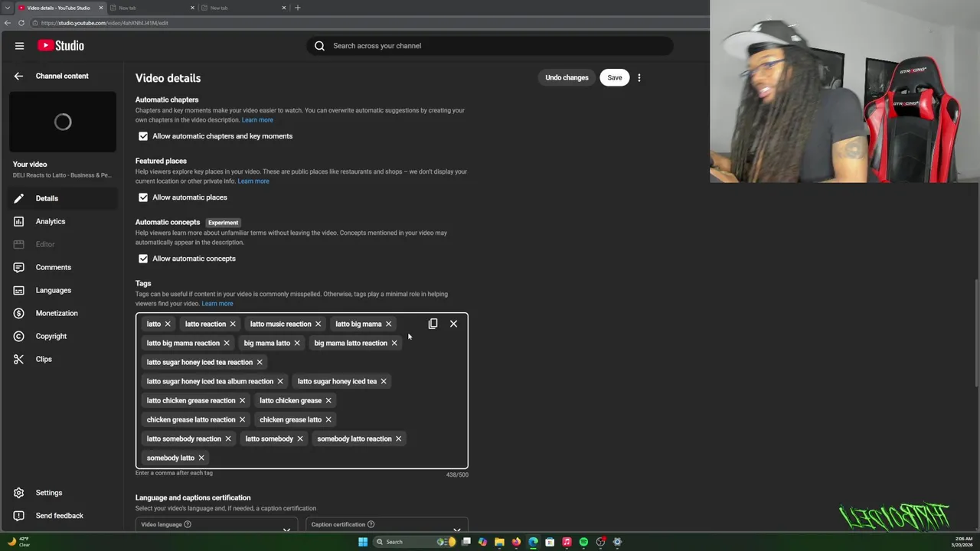
Task: Toggle Allow automatic concepts checkbox
Action: click(143, 259)
